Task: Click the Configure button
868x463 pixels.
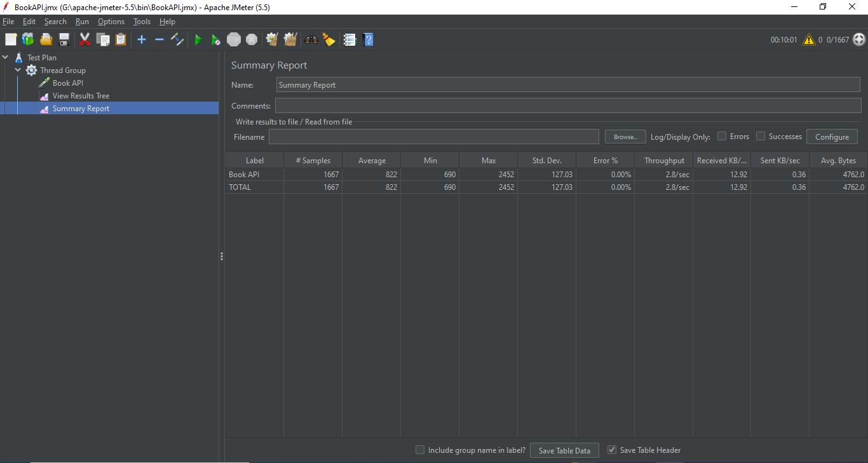Action: coord(832,136)
